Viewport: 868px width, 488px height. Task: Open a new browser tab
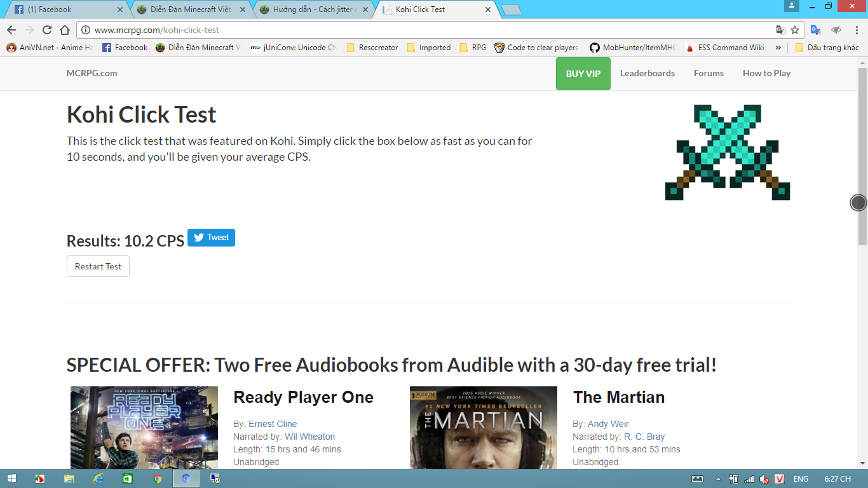(511, 10)
